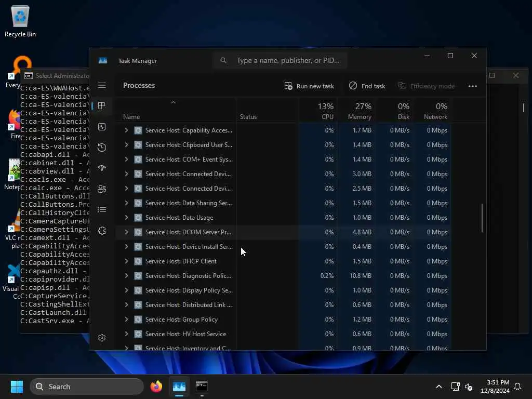This screenshot has height=399, width=532.
Task: Open Task Manager navigation hamburger menu
Action: point(102,86)
